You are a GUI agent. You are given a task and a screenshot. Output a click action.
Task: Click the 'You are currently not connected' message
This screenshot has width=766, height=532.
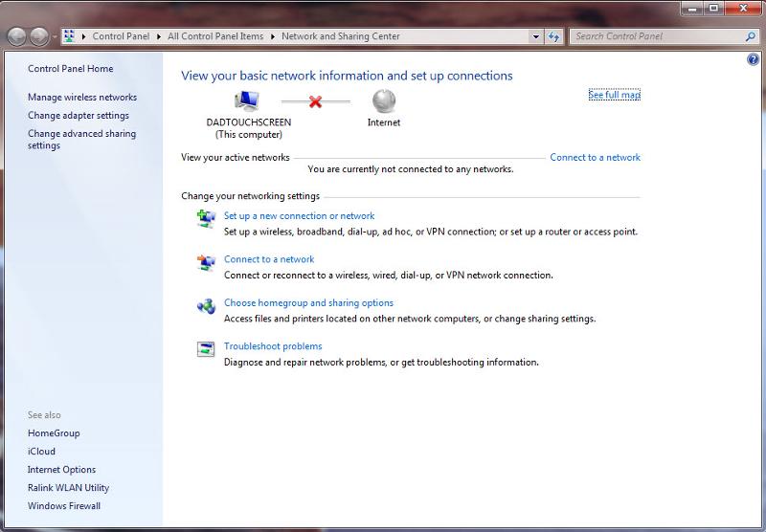411,169
